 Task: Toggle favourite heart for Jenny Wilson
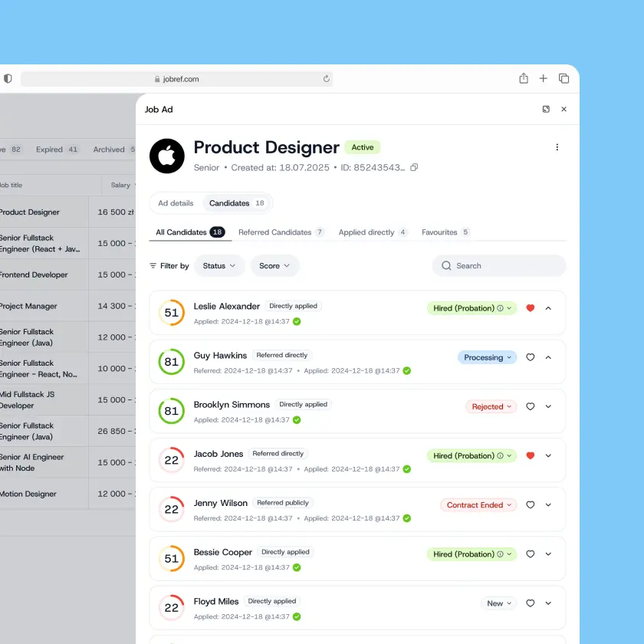coord(530,505)
